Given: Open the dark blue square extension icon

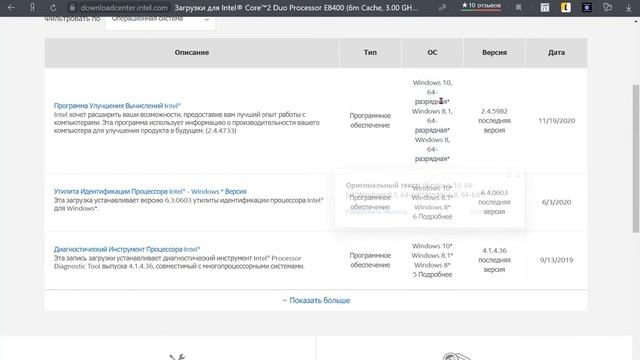Looking at the screenshot, I should [x=587, y=7].
